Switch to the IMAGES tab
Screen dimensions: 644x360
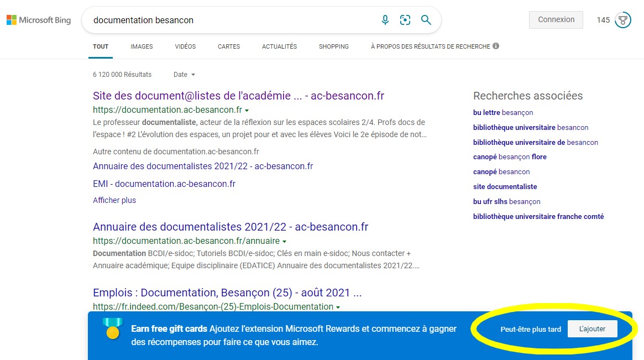(x=142, y=46)
